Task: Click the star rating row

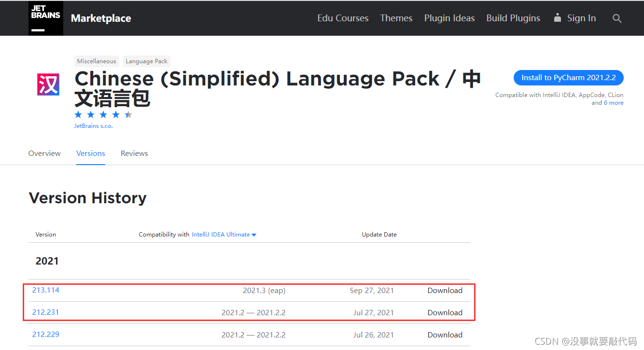Action: [103, 114]
